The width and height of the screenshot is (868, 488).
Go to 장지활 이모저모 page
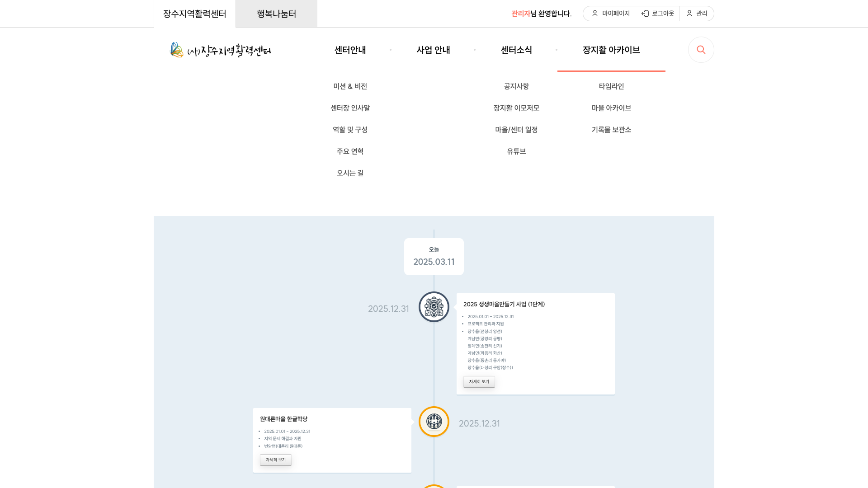pos(516,108)
